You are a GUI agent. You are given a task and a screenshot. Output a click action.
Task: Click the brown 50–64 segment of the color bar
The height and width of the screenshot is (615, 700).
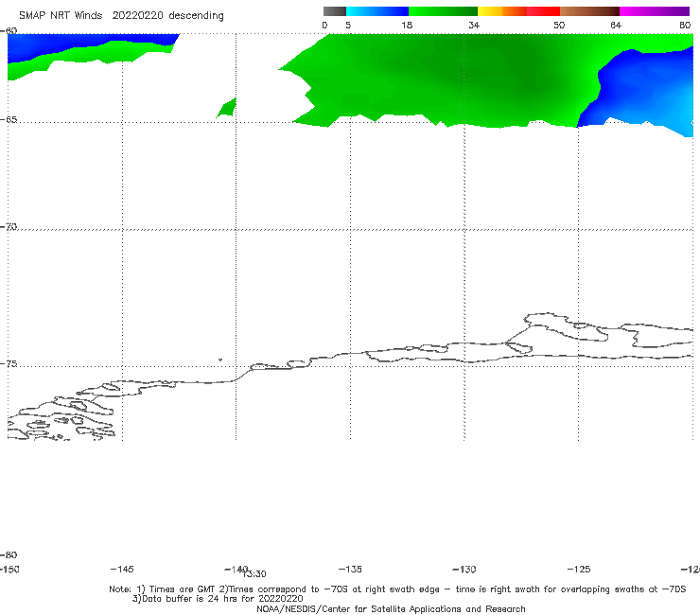[589, 11]
